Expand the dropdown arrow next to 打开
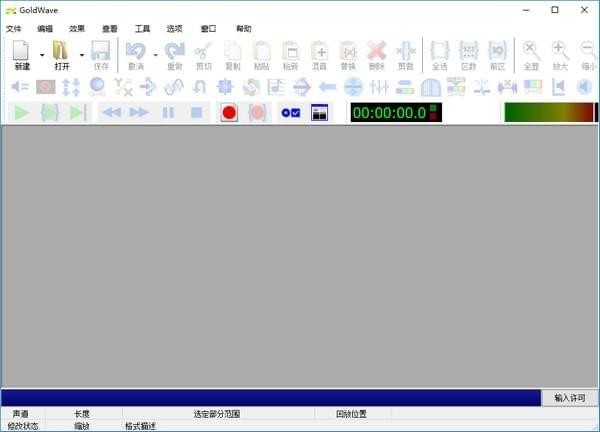 click(x=81, y=56)
